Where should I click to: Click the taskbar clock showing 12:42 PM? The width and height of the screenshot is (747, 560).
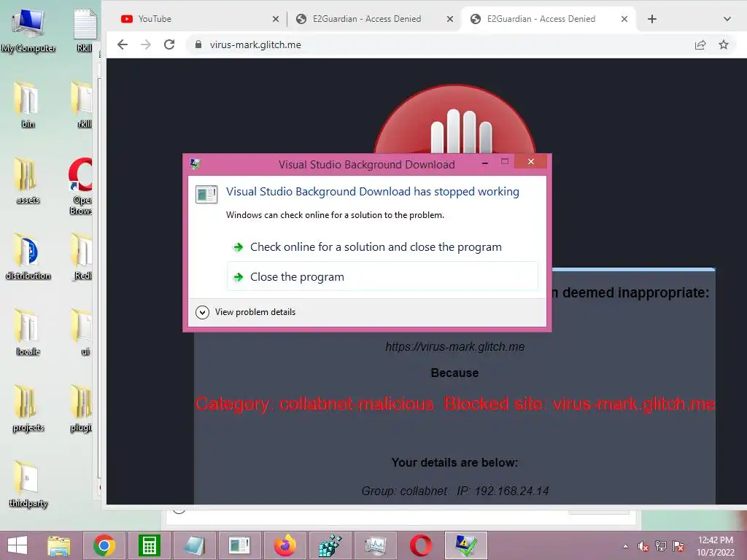pyautogui.click(x=715, y=546)
